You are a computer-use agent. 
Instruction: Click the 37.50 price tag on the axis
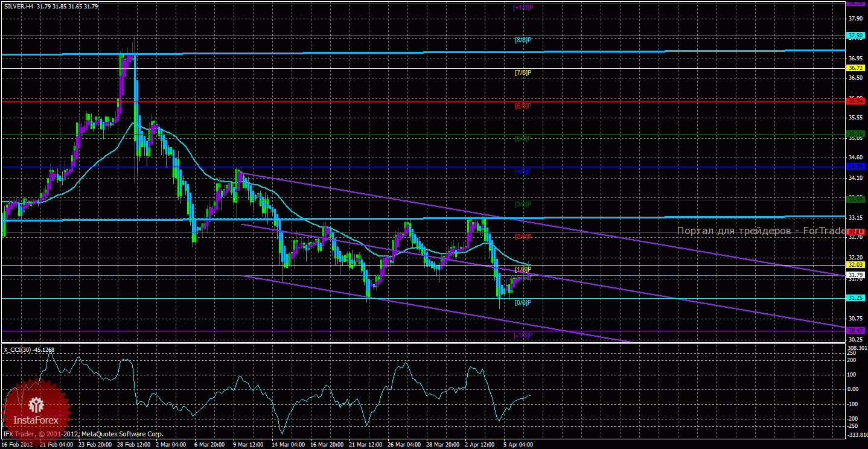(x=856, y=36)
